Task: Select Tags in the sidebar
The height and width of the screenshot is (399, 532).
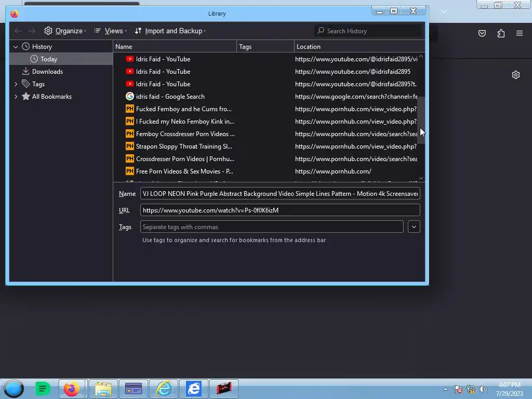Action: pyautogui.click(x=38, y=84)
